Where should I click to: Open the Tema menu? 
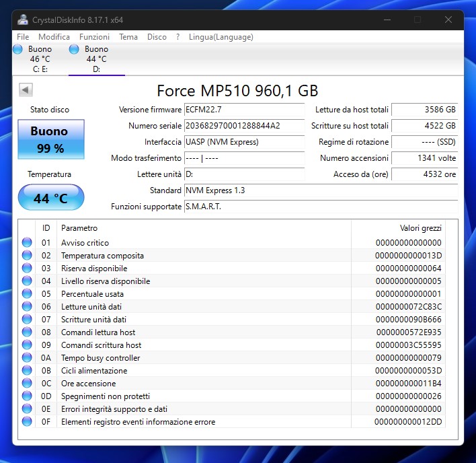128,37
